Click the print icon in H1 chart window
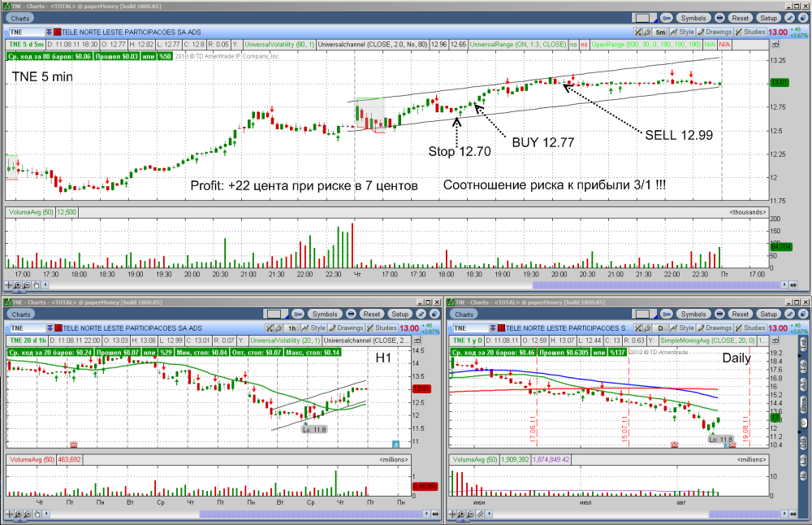 (351, 314)
